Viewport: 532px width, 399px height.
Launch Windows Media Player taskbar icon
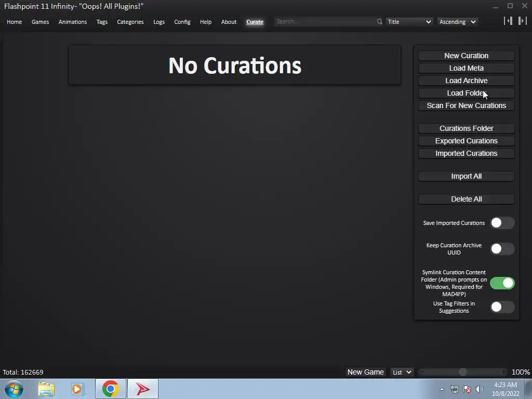point(78,389)
